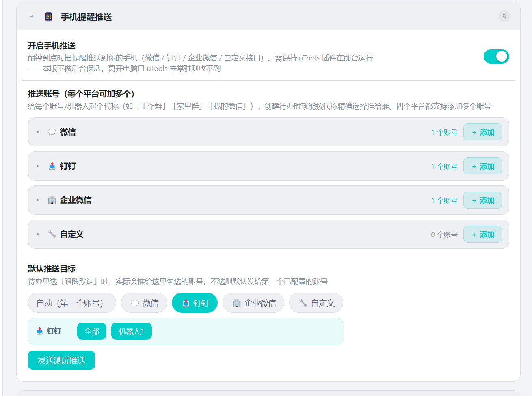This screenshot has width=532, height=396.
Task: Expand the 自定义 account row
Action: pos(38,234)
